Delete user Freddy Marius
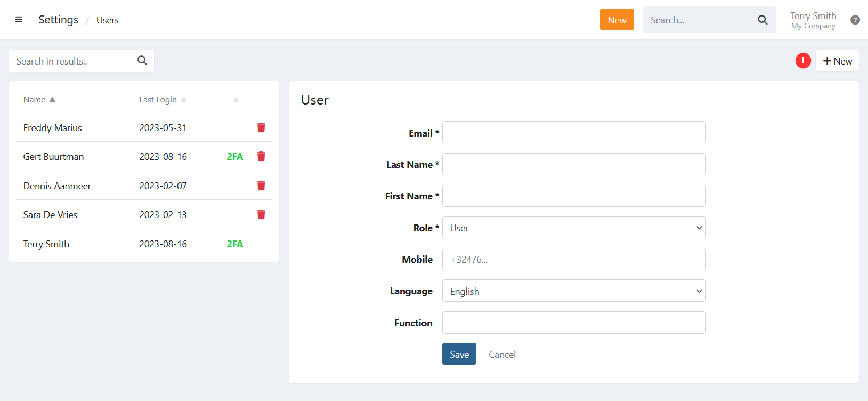 261,127
